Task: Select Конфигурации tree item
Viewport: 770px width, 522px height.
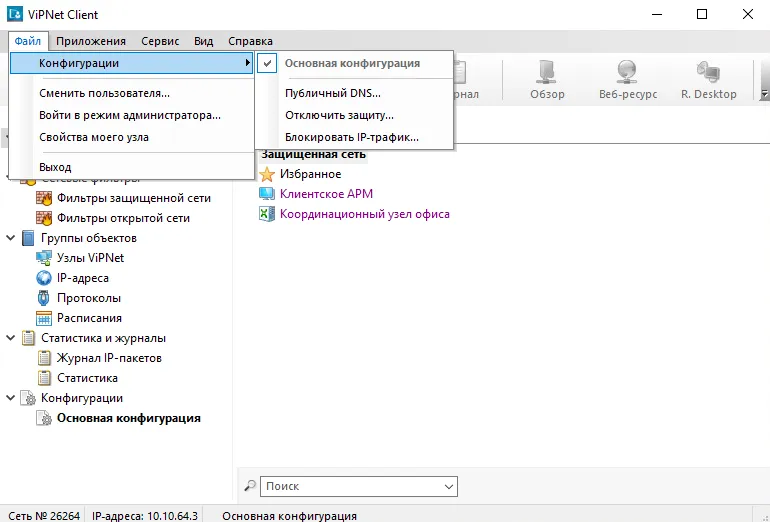Action: click(82, 398)
